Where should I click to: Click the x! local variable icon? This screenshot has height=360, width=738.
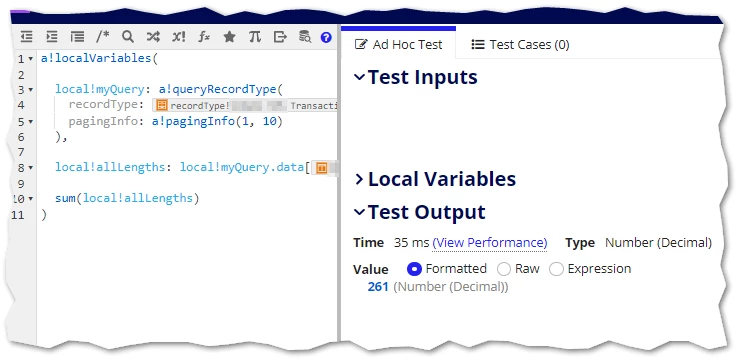coord(178,37)
